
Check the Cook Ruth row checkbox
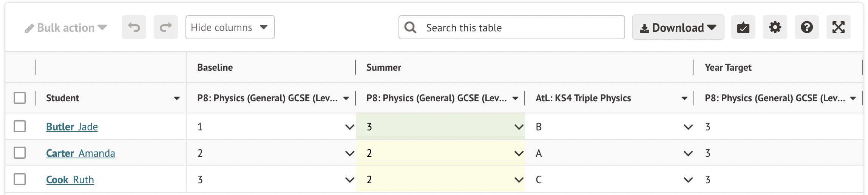[20, 179]
